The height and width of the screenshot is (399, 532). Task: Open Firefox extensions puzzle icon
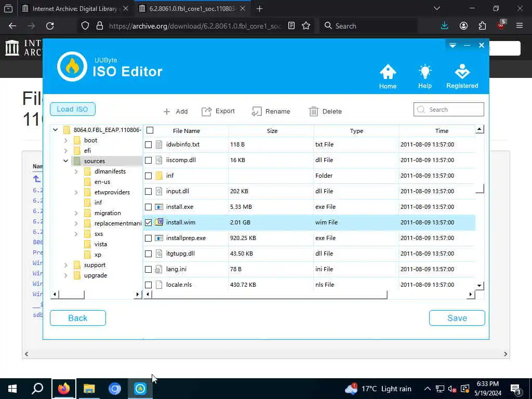point(482,26)
